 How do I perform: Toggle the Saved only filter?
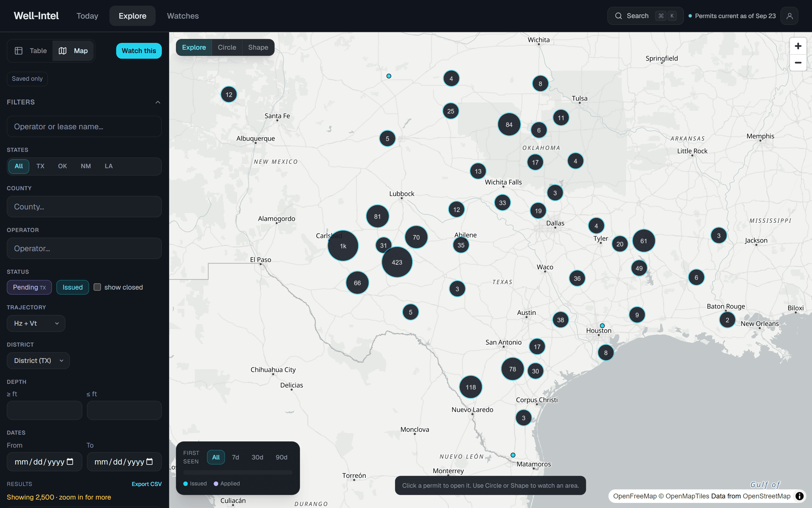27,79
